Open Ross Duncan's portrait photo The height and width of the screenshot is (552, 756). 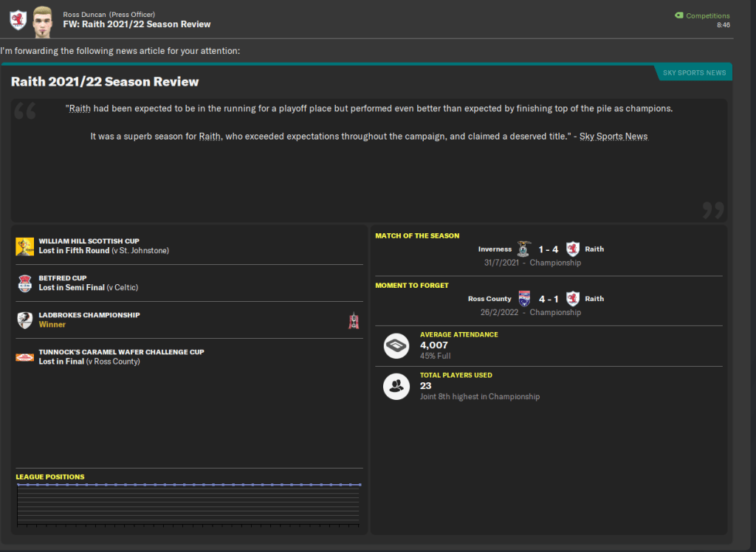tap(43, 21)
